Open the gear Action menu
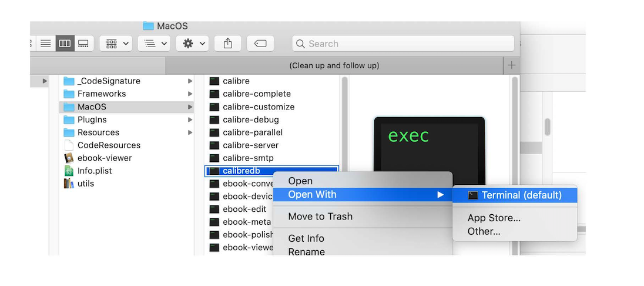 pyautogui.click(x=192, y=44)
